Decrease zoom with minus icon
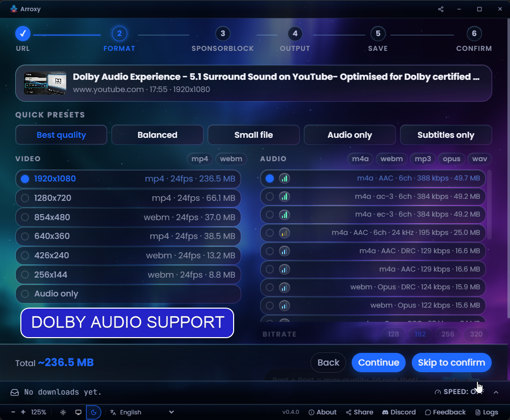The image size is (510, 420). tap(13, 412)
